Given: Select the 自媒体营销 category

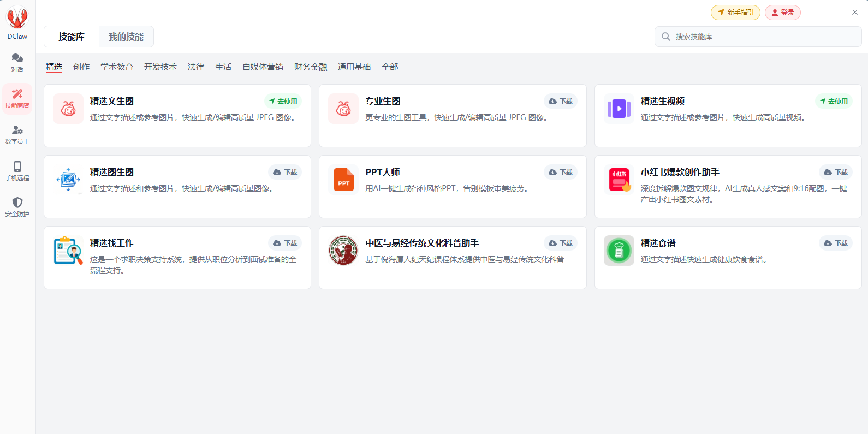Looking at the screenshot, I should point(263,67).
